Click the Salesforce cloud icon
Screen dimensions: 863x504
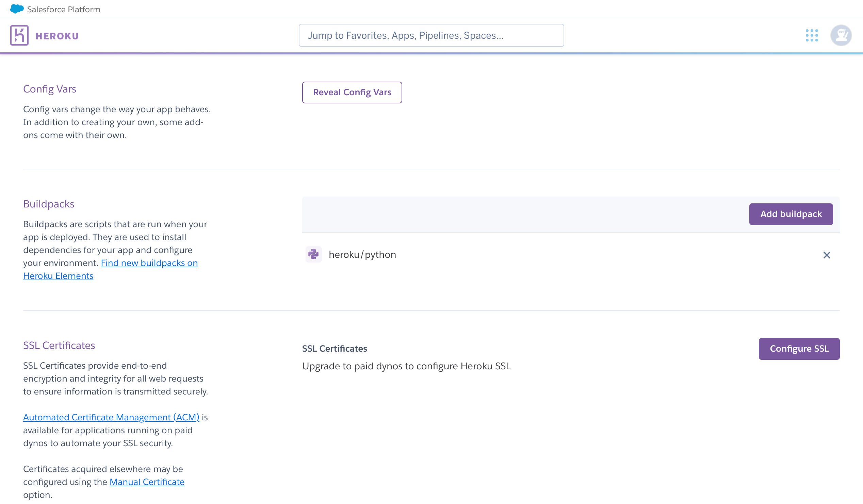click(17, 9)
